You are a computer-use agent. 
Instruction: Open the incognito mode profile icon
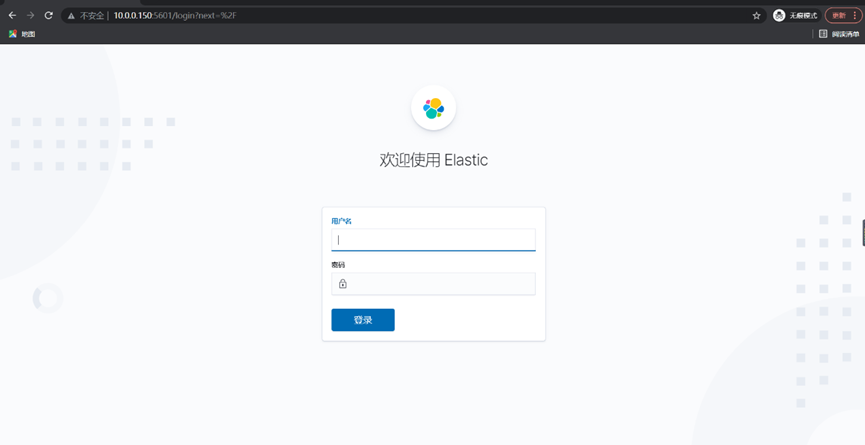779,15
